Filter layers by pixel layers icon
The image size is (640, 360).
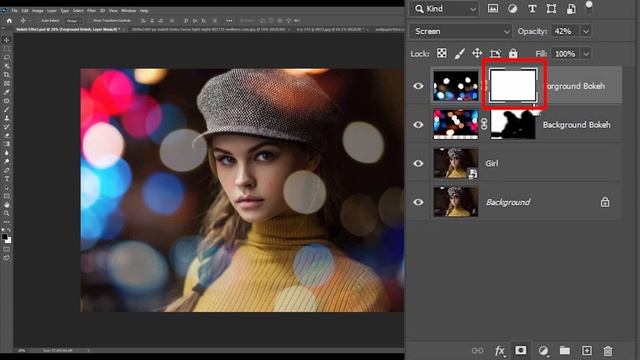pyautogui.click(x=493, y=9)
